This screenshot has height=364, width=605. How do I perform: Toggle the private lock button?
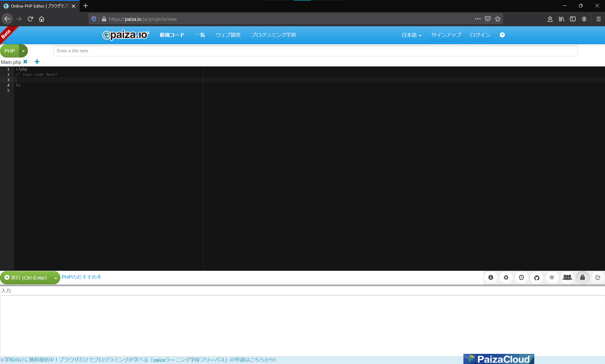(583, 277)
